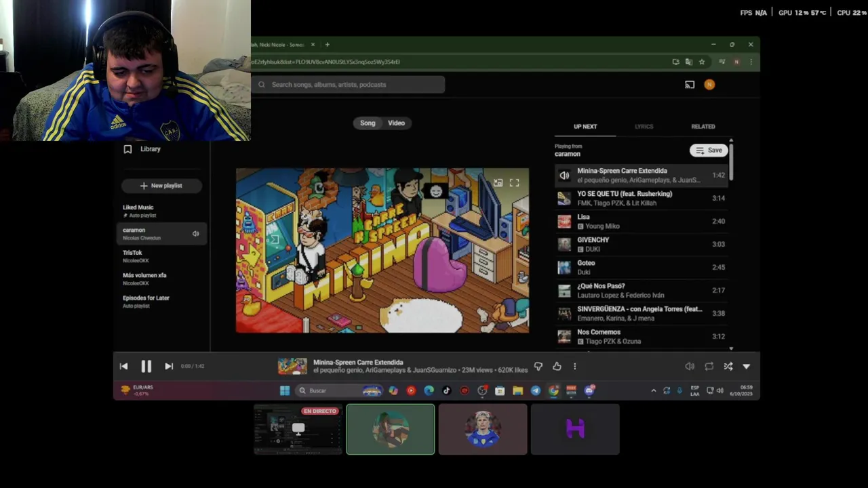The width and height of the screenshot is (868, 488).
Task: Click the Cast to device icon
Action: click(x=690, y=85)
